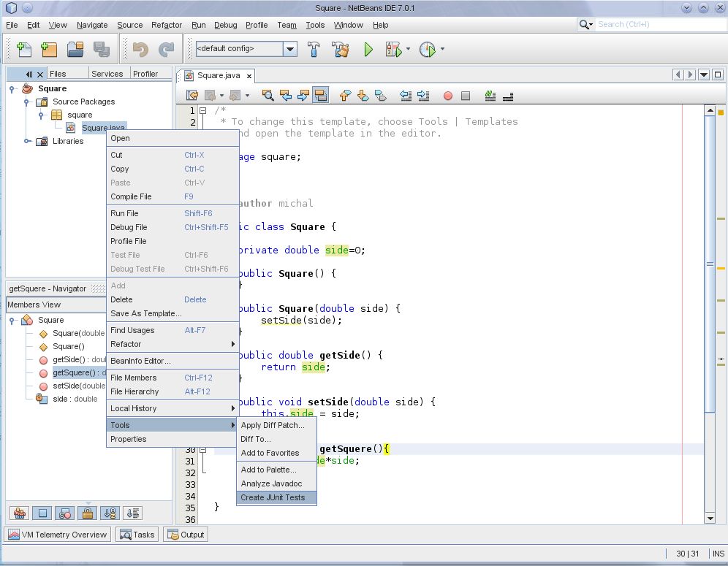The height and width of the screenshot is (566, 728).
Task: Click the New Project toolbar icon
Action: click(49, 49)
